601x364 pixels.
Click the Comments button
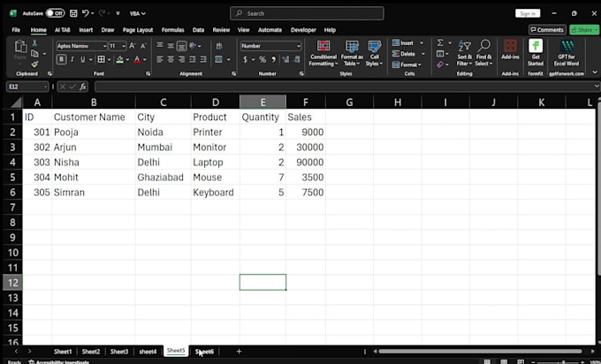(x=546, y=30)
